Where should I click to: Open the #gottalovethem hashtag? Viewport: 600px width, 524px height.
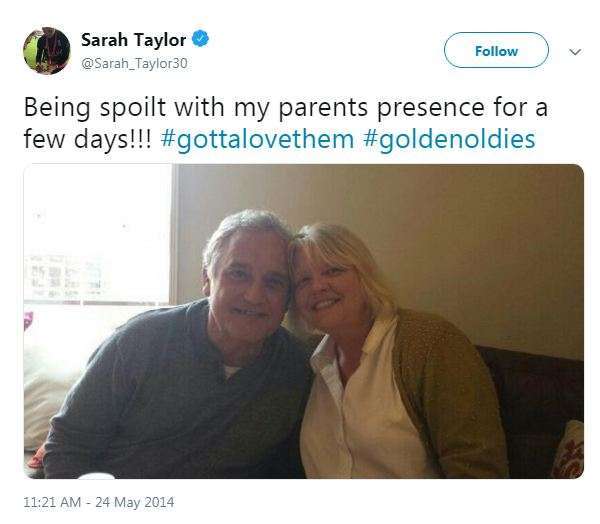click(x=257, y=138)
